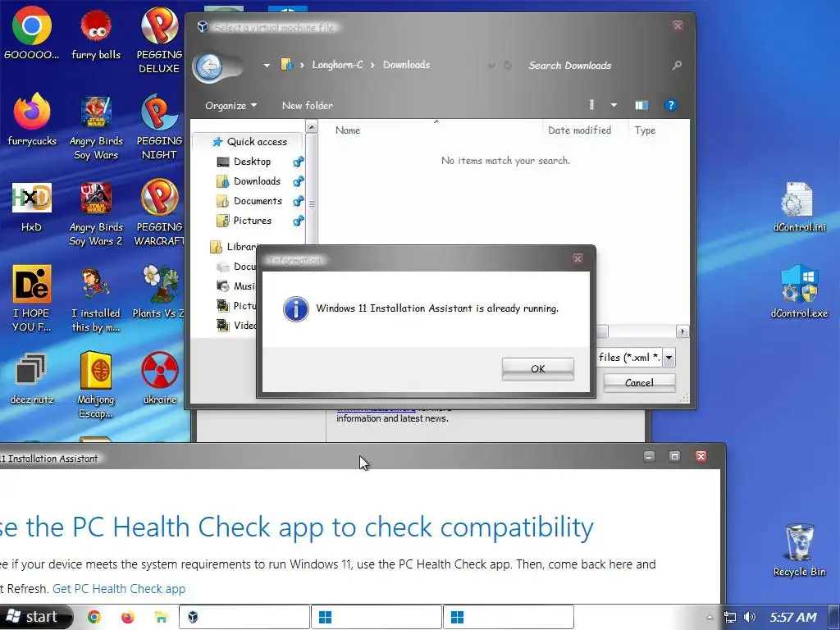Click the back arrow in file dialog
The image size is (840, 630).
click(x=209, y=67)
